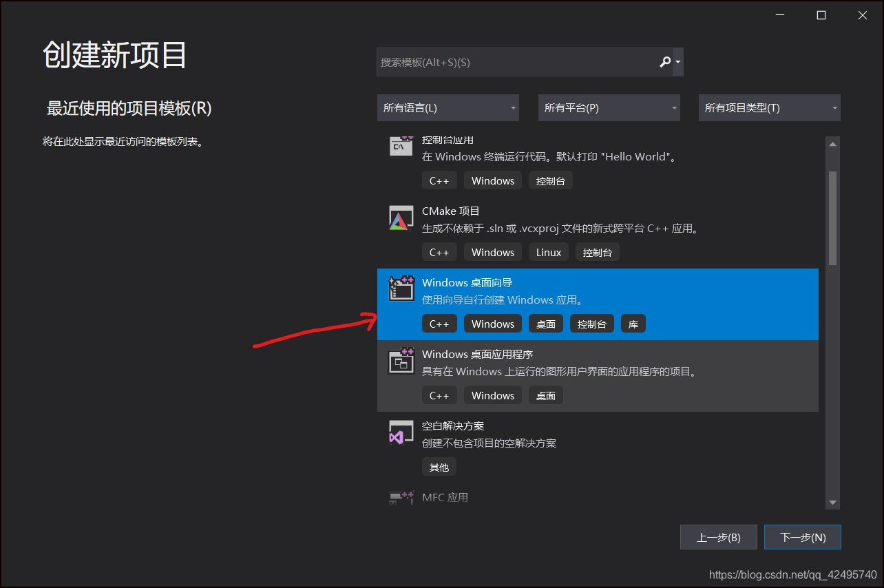Click the Windows 桌面应用程序 template icon

(x=401, y=360)
